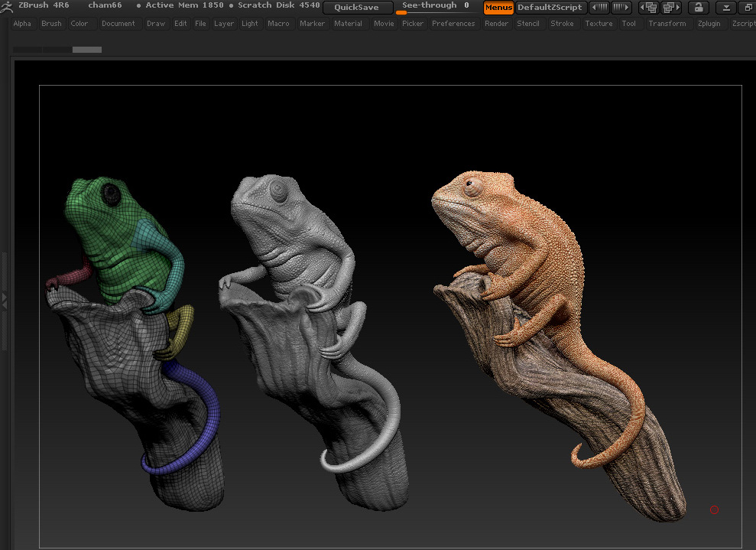Load the previous user interface layout
This screenshot has height=550, width=756.
pyautogui.click(x=648, y=7)
